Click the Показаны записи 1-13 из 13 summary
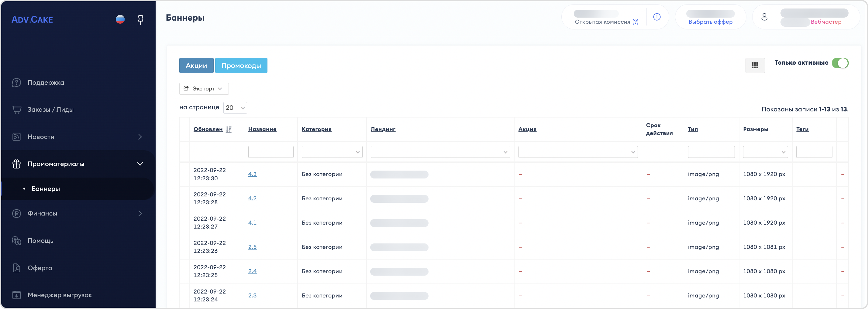Screen dimensions: 868x309 [x=805, y=109]
